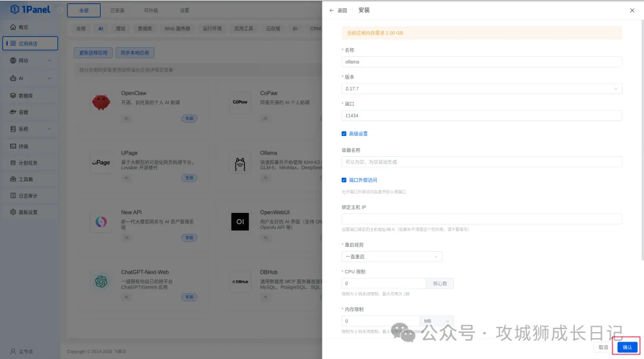Click the CoPaw app icon
Screen dimensions: 644x359
click(x=240, y=102)
